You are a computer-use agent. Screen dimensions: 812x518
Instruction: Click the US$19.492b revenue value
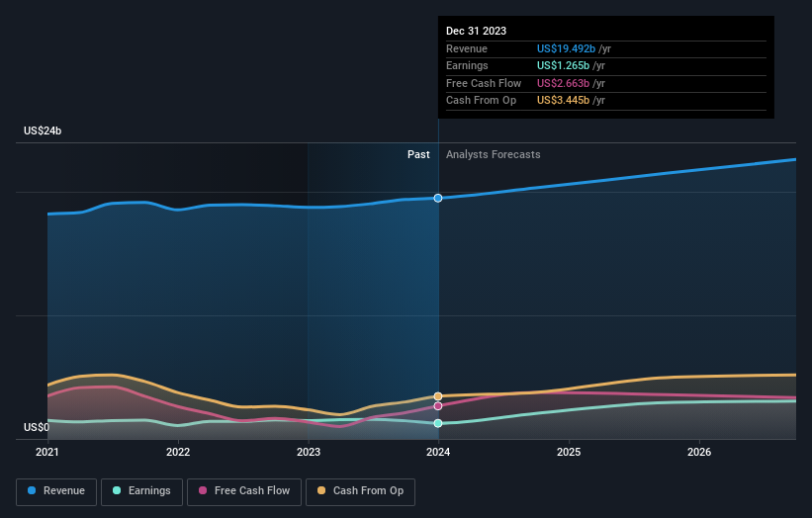click(566, 48)
